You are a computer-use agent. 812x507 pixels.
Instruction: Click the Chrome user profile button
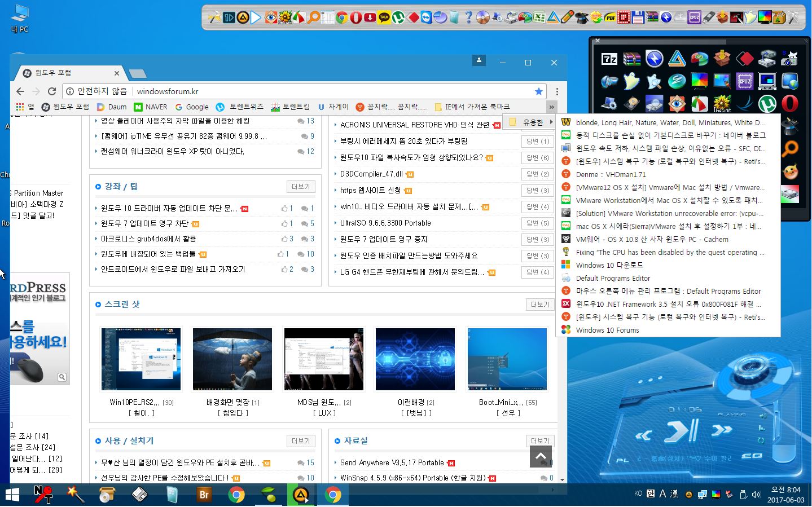click(x=479, y=60)
